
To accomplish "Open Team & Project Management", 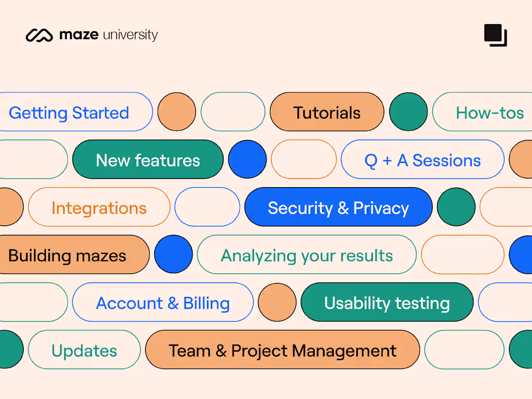I will point(282,350).
